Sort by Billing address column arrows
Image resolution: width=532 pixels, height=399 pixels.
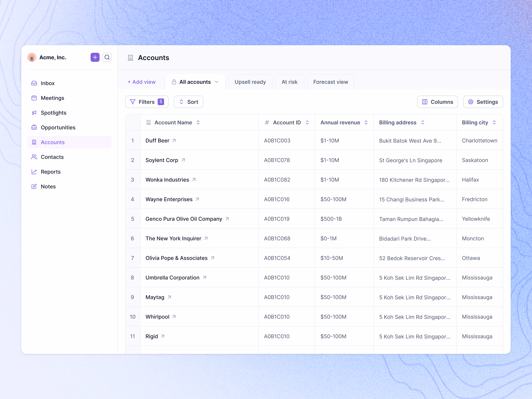(x=423, y=122)
